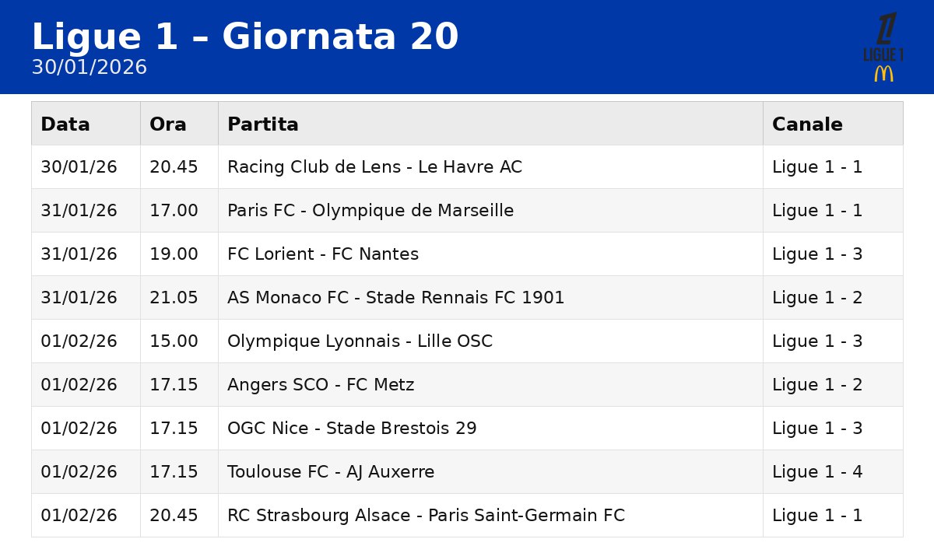Viewport: 934px width, 560px height.
Task: Choose Olympique Lyonnais - Lille OSC fixture
Action: (467, 341)
